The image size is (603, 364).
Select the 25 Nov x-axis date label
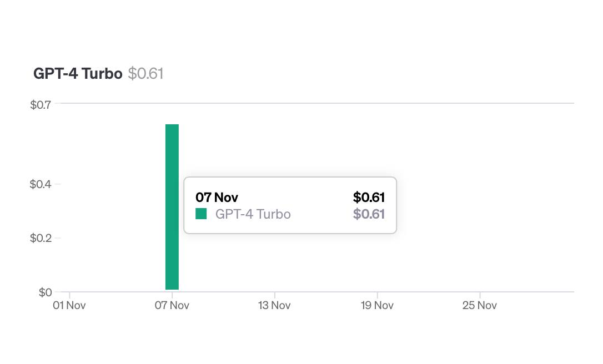point(480,306)
